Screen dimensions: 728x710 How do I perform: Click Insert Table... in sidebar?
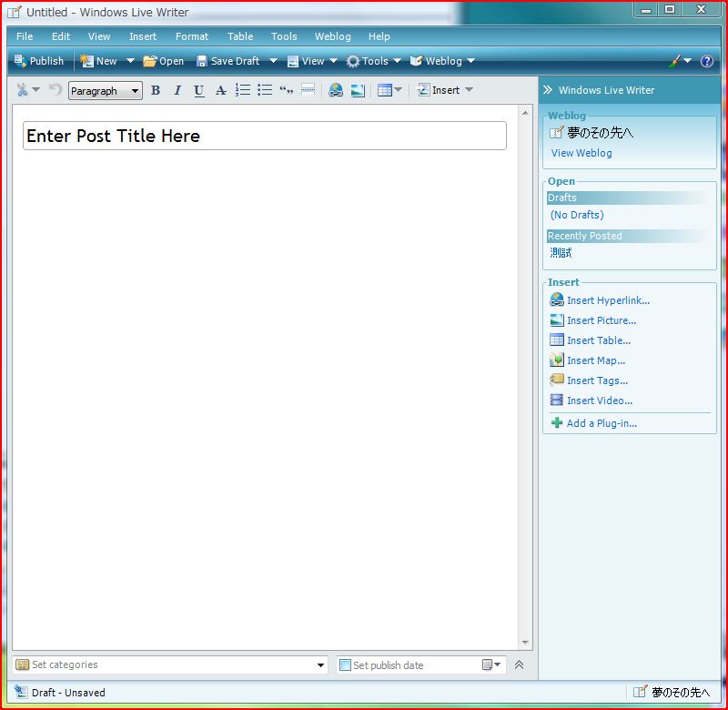[x=599, y=340]
